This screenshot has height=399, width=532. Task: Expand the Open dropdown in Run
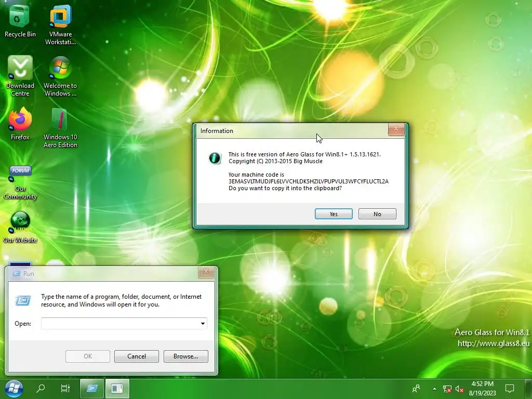pos(203,323)
